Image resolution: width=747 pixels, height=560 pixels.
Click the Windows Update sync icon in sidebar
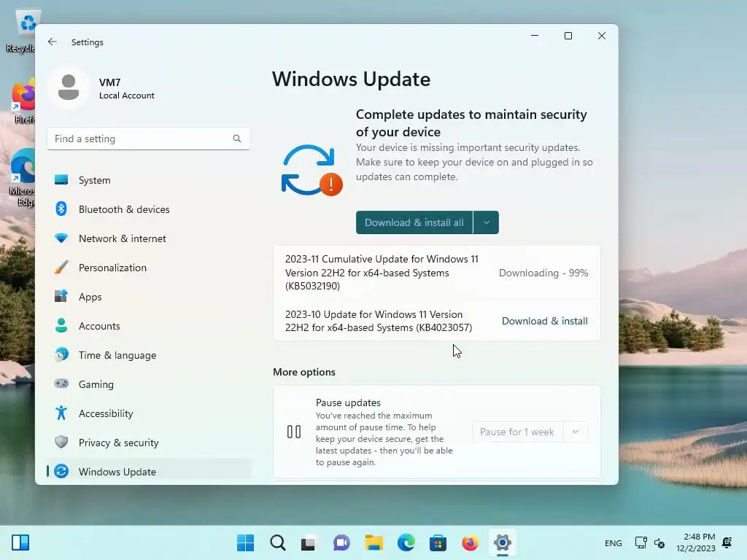click(x=61, y=471)
